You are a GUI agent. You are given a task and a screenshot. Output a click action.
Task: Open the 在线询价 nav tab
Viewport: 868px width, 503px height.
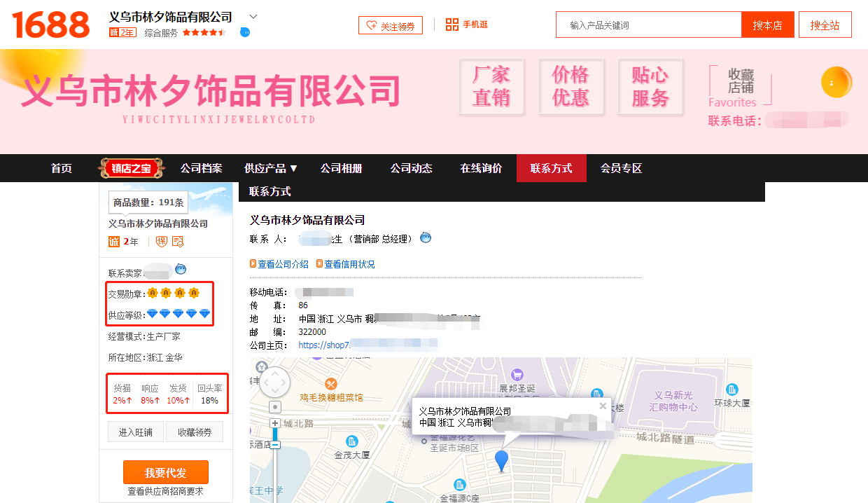481,168
